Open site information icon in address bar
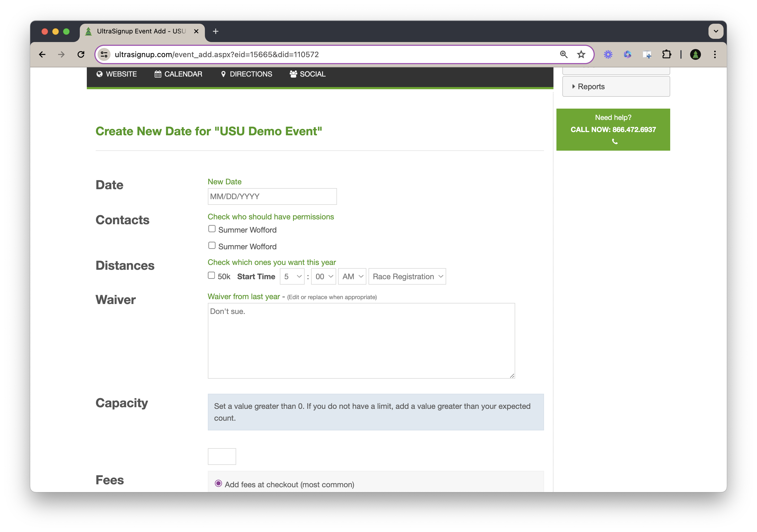 point(105,54)
